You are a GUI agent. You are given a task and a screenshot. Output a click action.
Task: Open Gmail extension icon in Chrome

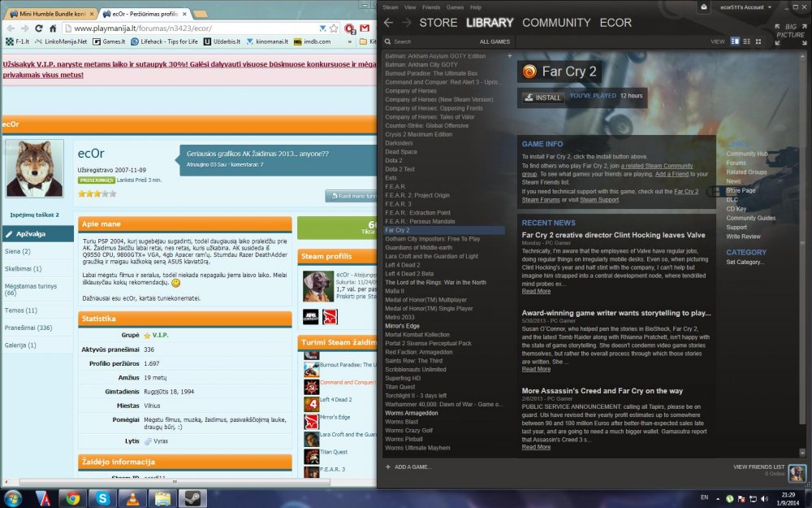pos(365,27)
